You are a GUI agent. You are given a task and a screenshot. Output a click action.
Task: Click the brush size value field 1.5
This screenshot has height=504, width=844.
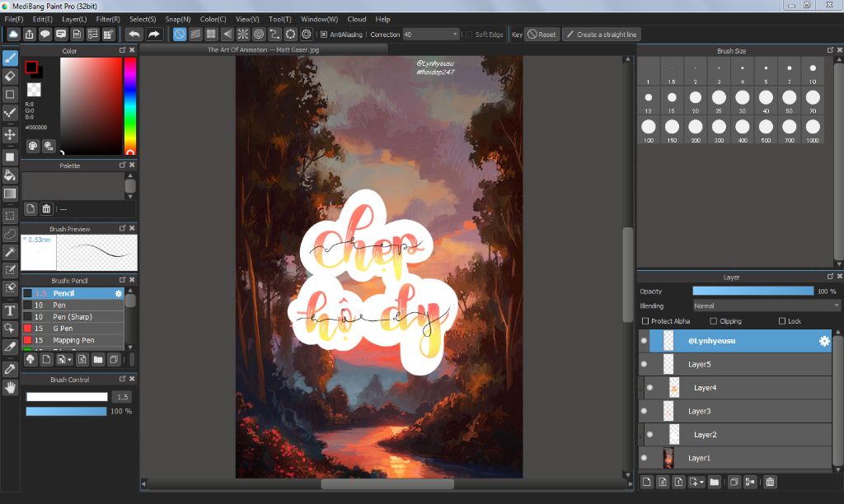123,397
